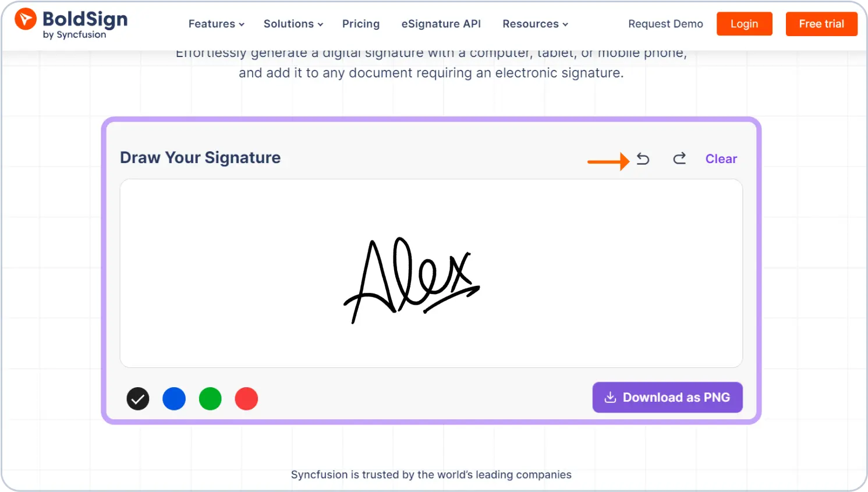Expand the Features dropdown menu
The height and width of the screenshot is (492, 868).
tap(216, 24)
